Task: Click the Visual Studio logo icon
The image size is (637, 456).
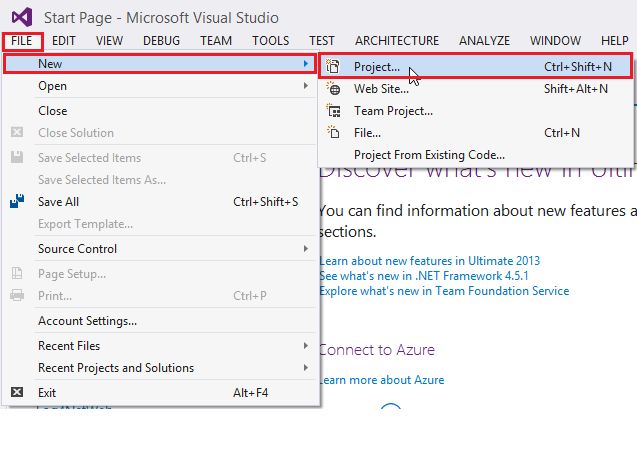Action: [x=19, y=17]
